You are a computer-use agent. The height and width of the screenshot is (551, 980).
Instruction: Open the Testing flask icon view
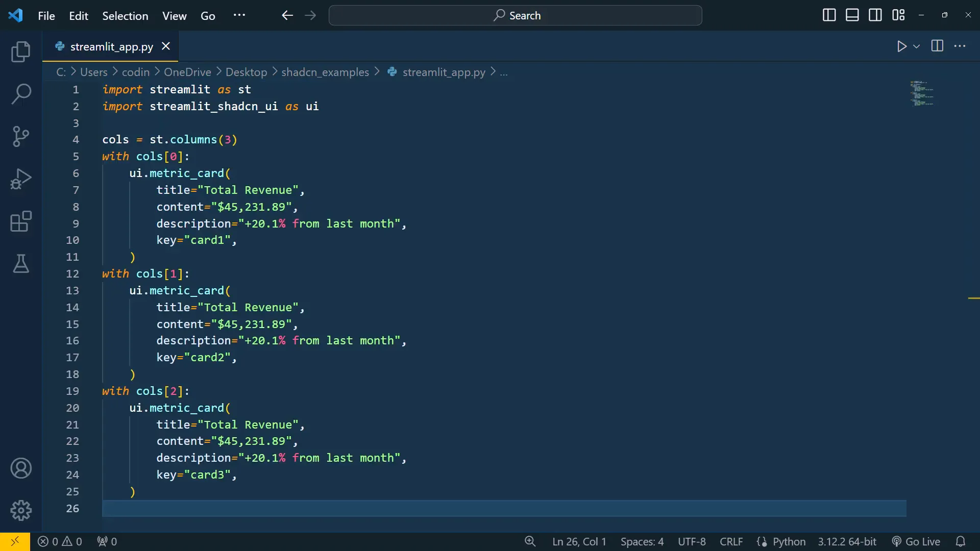(x=21, y=264)
